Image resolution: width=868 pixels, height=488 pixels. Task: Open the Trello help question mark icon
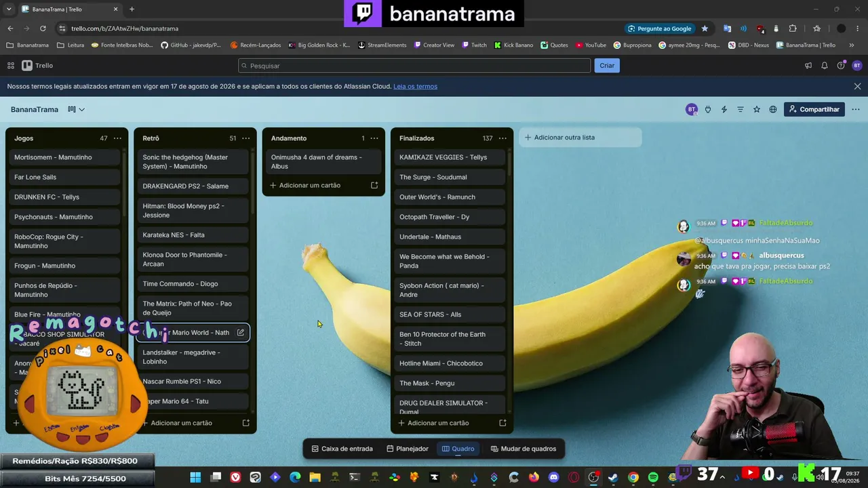[x=841, y=66]
